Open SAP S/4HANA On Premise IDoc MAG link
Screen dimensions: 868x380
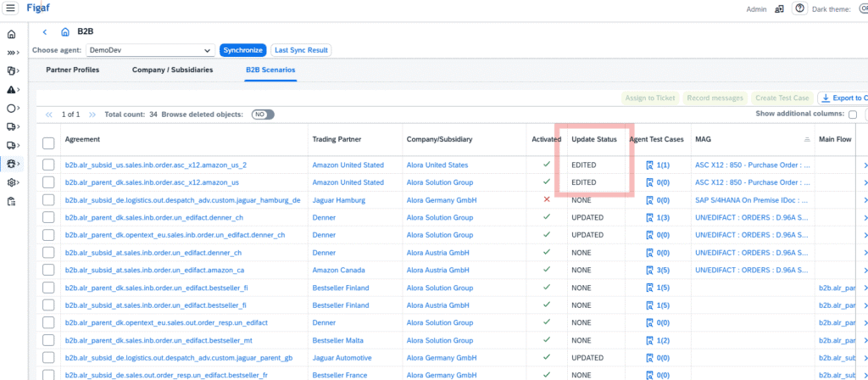[x=753, y=200]
